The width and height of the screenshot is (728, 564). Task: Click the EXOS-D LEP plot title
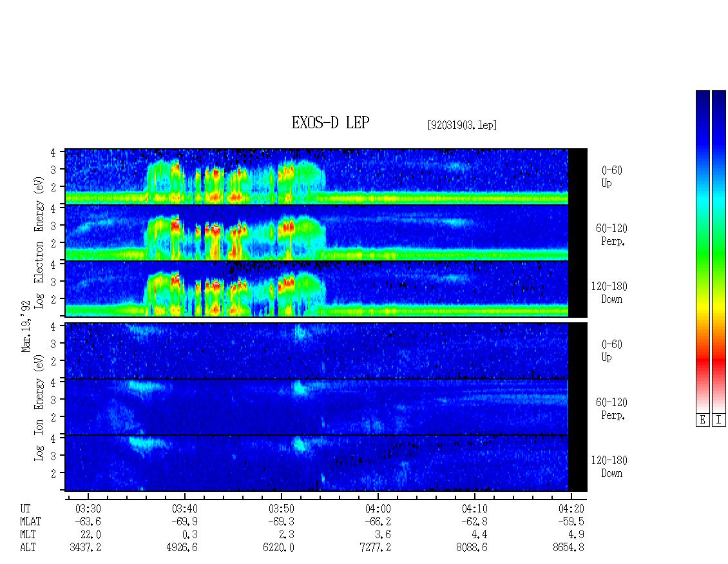click(x=330, y=122)
